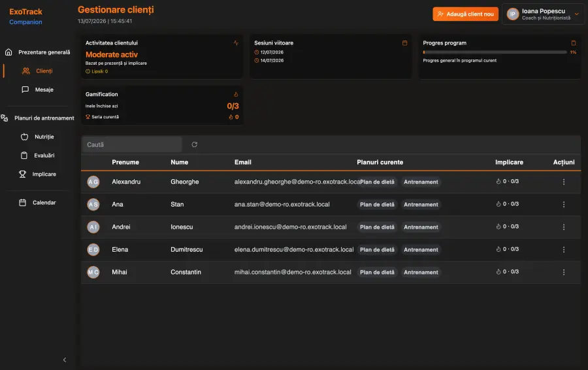Open actions menu for Mihai Constantin
The height and width of the screenshot is (370, 588).
(x=564, y=272)
